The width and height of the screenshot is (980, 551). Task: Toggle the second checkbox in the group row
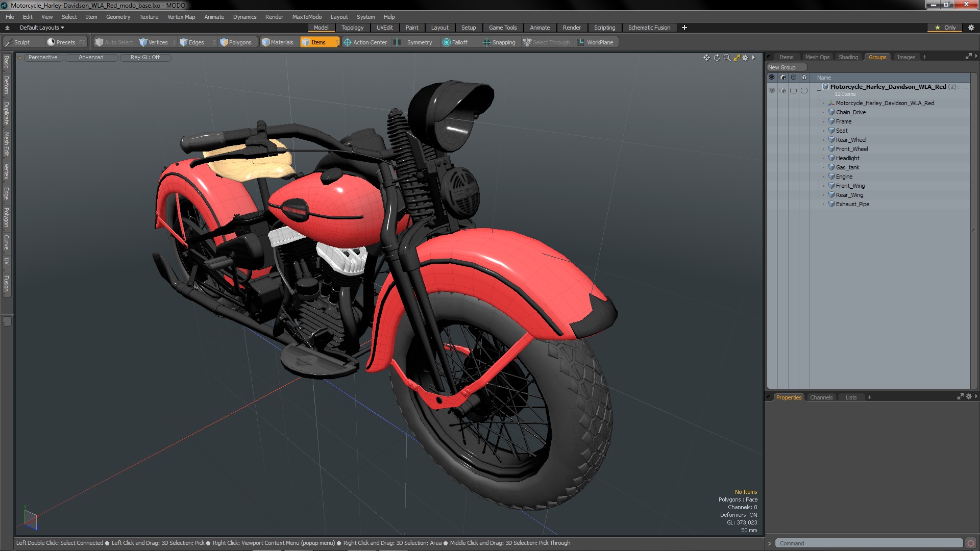pyautogui.click(x=804, y=90)
